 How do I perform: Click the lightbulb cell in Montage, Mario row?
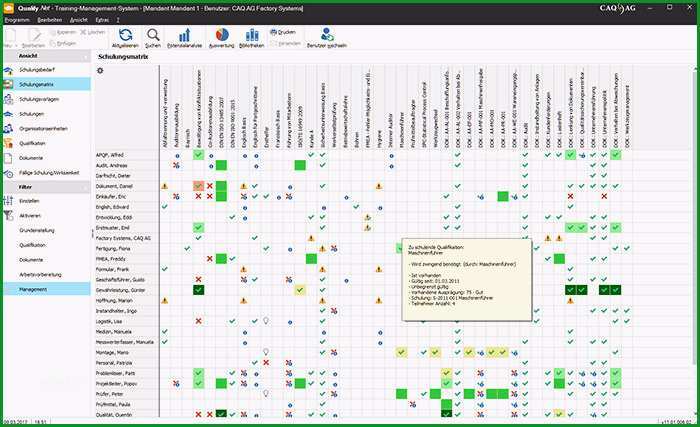266,352
